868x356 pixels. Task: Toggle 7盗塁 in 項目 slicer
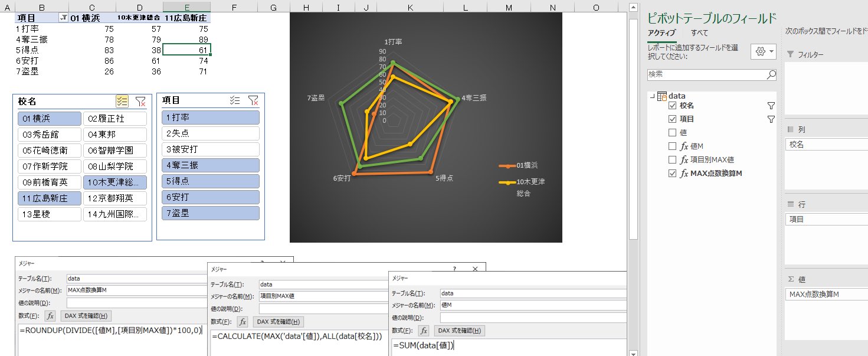[211, 213]
